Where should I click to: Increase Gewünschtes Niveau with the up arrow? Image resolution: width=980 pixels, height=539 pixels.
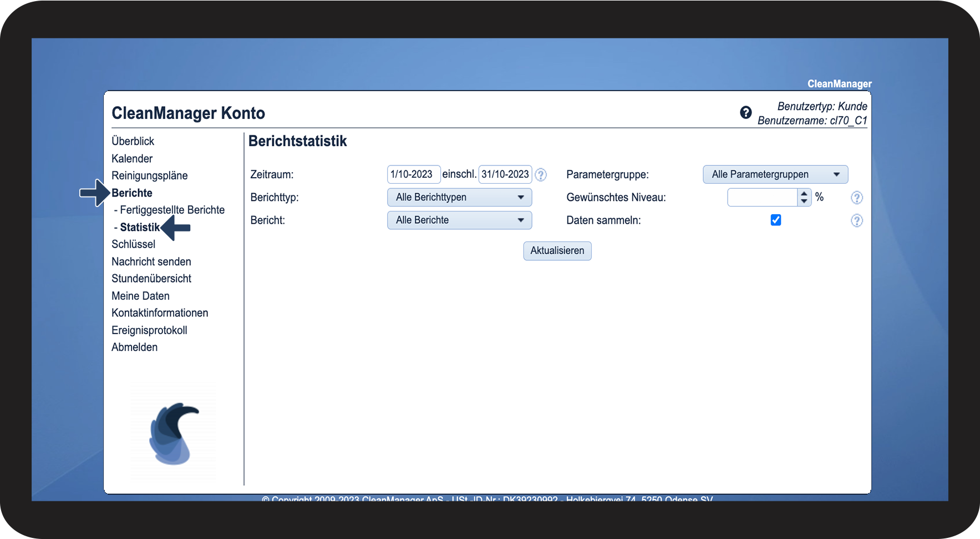(804, 194)
